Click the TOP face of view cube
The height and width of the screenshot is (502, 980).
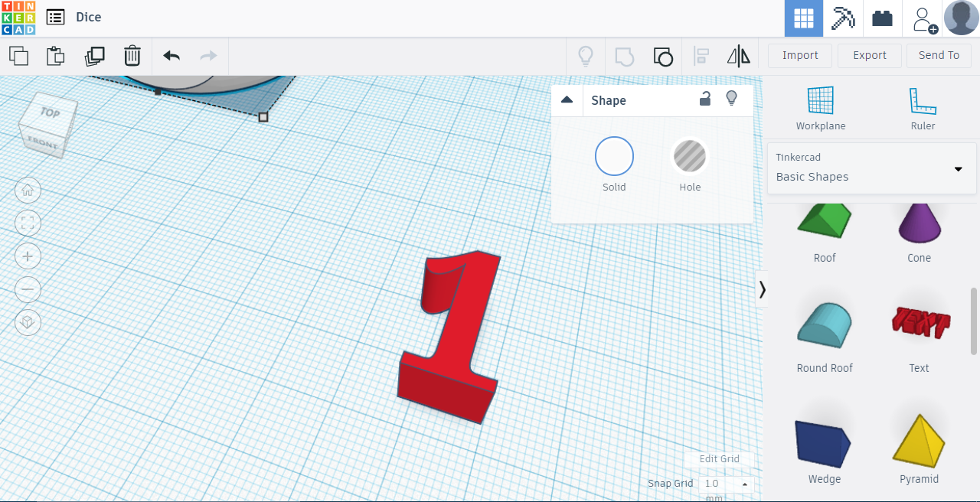(x=50, y=112)
